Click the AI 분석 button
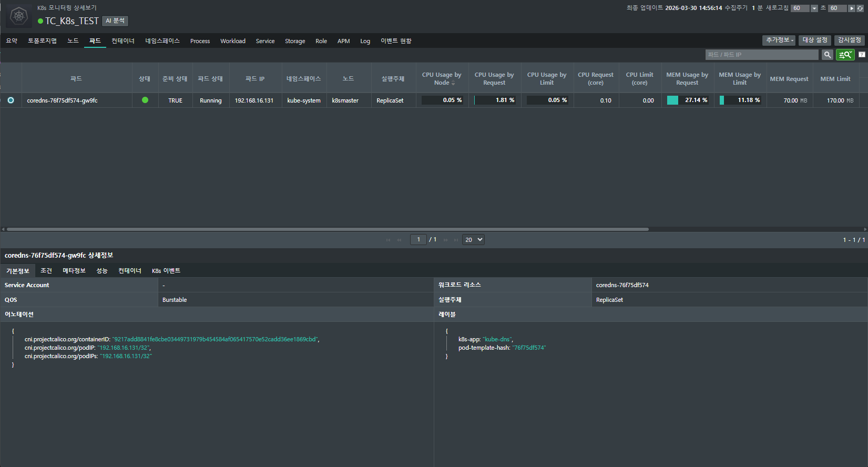Screen dimensions: 868x467 [115, 21]
